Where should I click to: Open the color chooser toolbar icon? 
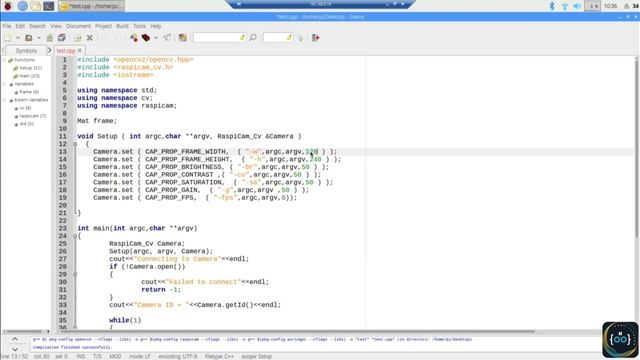(182, 38)
